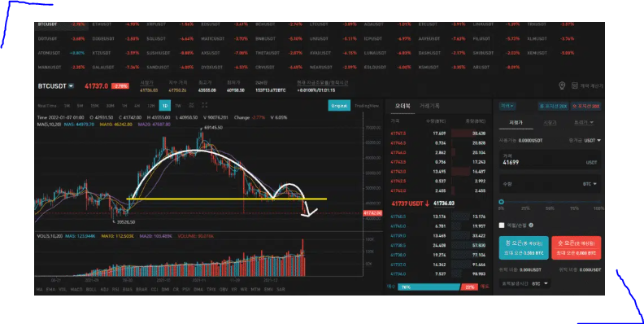The image size is (644, 324).
Task: Open the bottom BTC unit dropdown
Action: [x=540, y=284]
